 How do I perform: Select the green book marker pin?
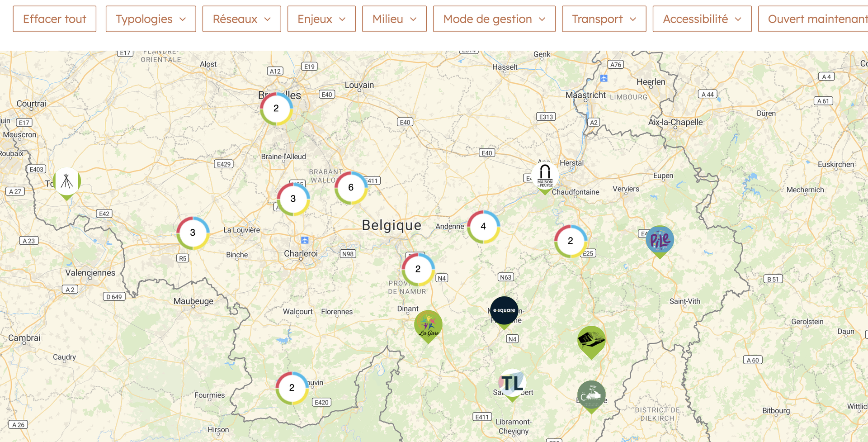pyautogui.click(x=591, y=340)
